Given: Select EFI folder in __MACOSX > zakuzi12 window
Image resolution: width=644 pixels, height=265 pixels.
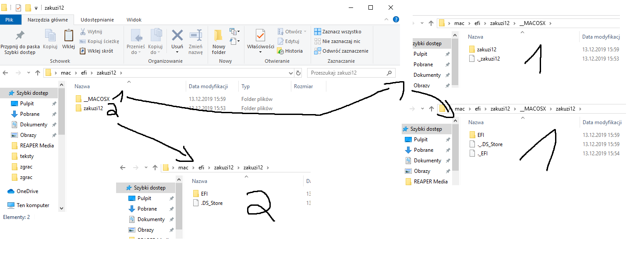Looking at the screenshot, I should (477, 135).
